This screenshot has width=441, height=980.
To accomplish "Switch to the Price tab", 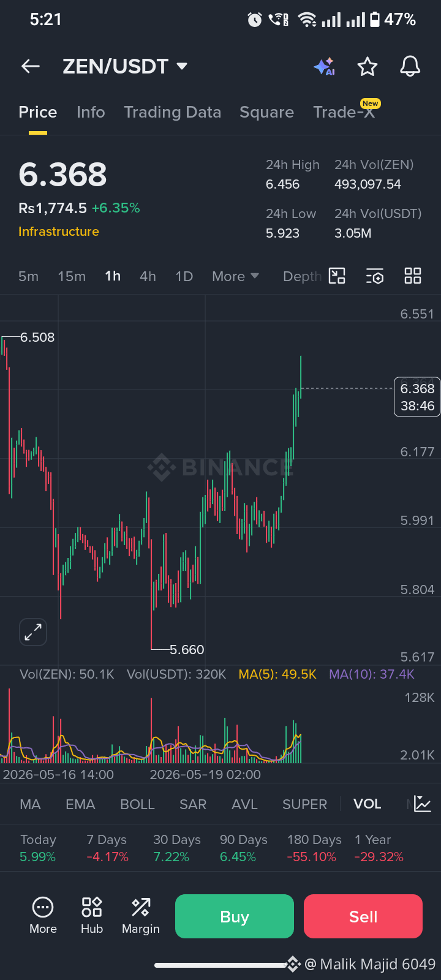I will [38, 112].
